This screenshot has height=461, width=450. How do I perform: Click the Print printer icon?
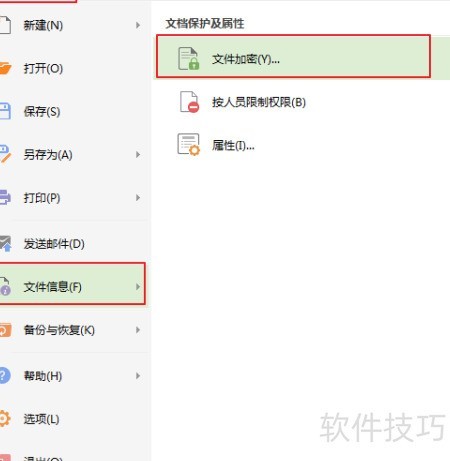click(x=5, y=197)
